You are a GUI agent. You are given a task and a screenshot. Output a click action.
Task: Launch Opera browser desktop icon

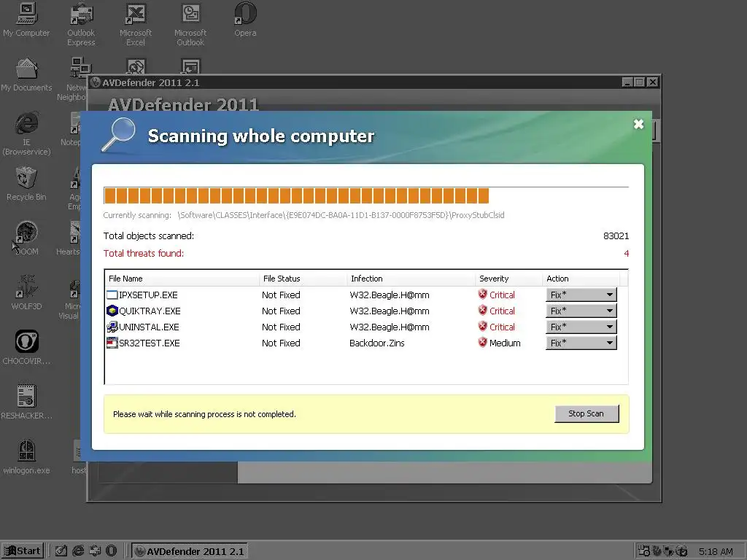point(245,20)
